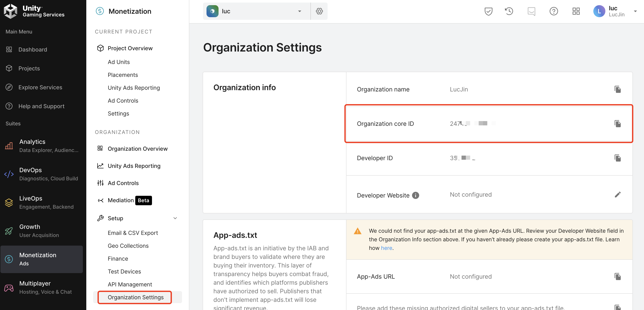Open the Growth suite
Screen dimensions: 644x310
pyautogui.click(x=41, y=231)
